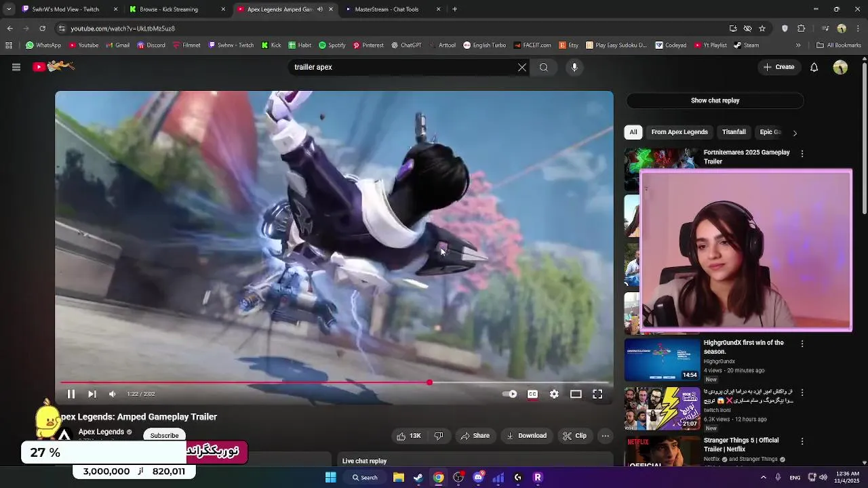Open Chrome extensions puzzle icon

(x=801, y=28)
